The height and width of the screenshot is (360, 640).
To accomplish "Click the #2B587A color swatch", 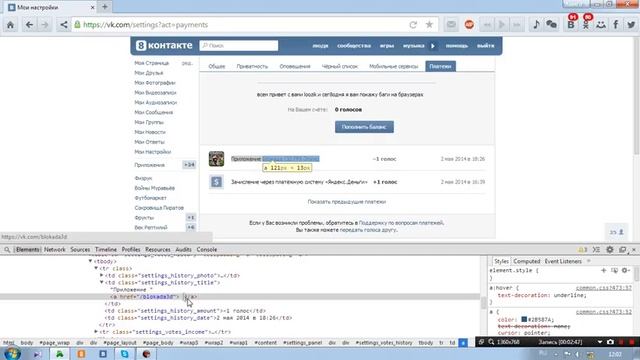I will tap(524, 319).
